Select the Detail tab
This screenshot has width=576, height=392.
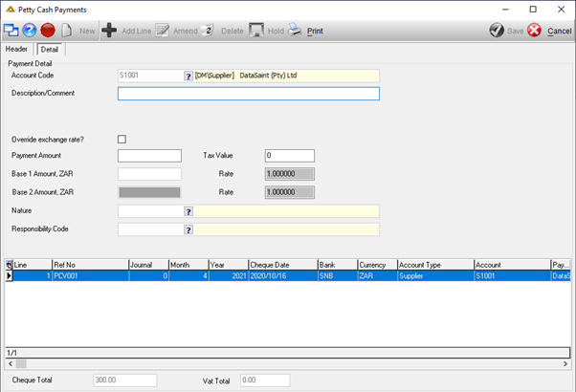coord(50,50)
